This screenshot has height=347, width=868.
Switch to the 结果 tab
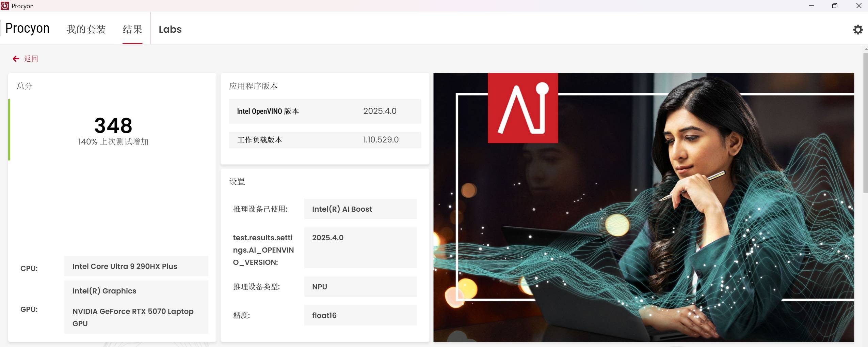coord(132,29)
